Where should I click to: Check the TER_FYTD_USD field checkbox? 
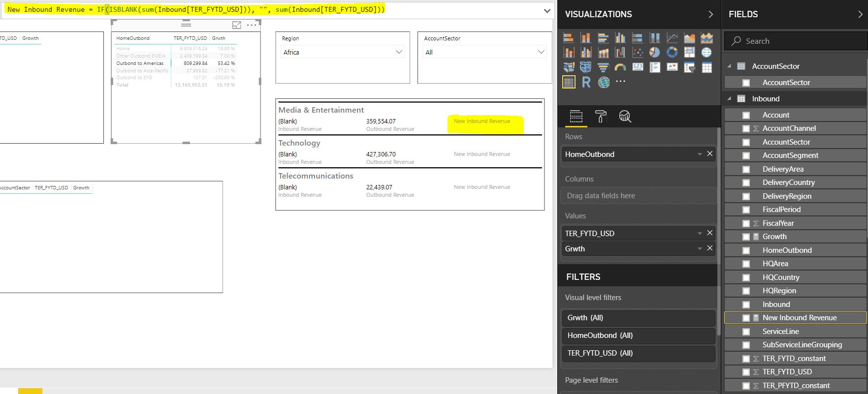tap(746, 372)
